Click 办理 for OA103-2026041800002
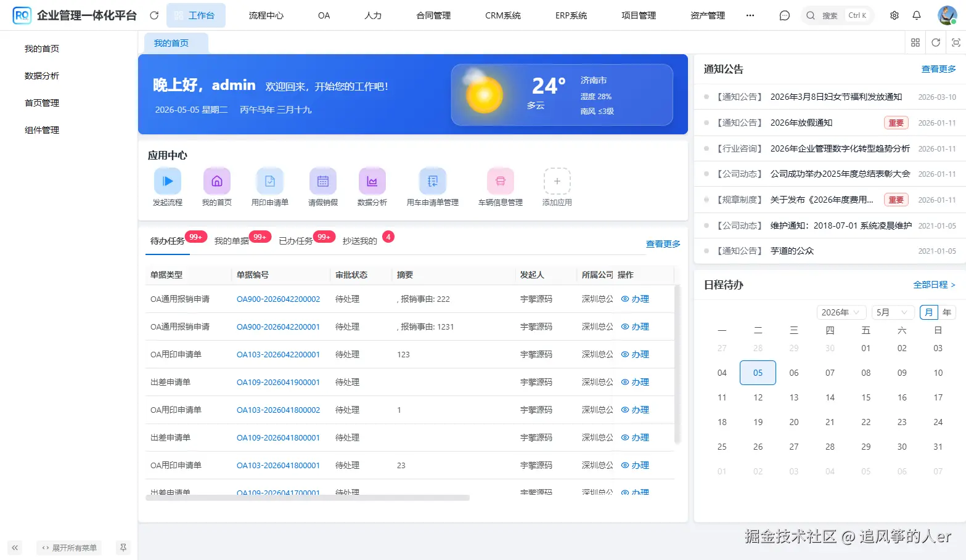The height and width of the screenshot is (560, 966). point(635,410)
